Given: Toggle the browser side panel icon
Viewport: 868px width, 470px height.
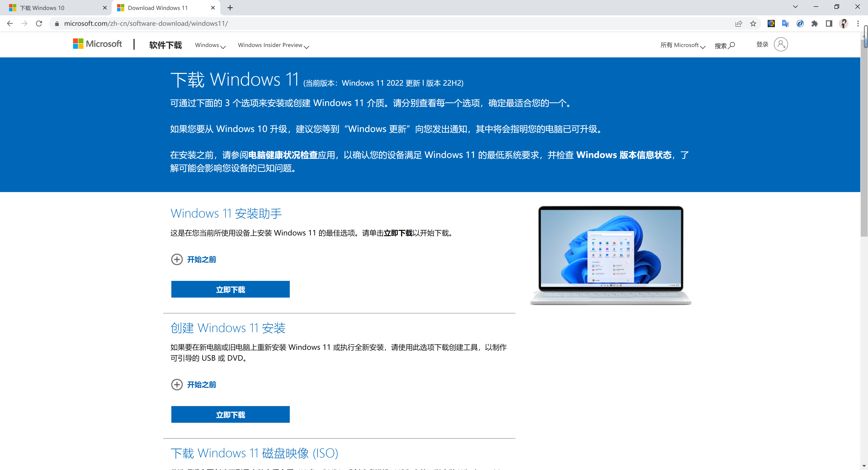Looking at the screenshot, I should pos(829,23).
